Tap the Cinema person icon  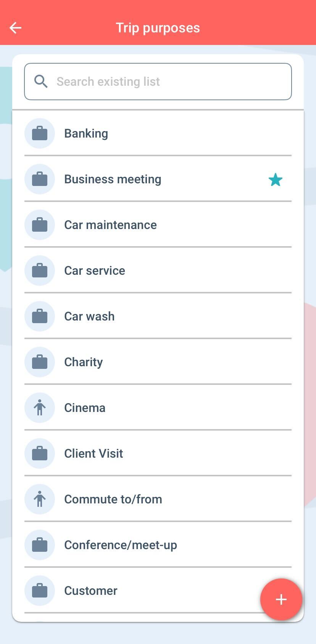(40, 408)
